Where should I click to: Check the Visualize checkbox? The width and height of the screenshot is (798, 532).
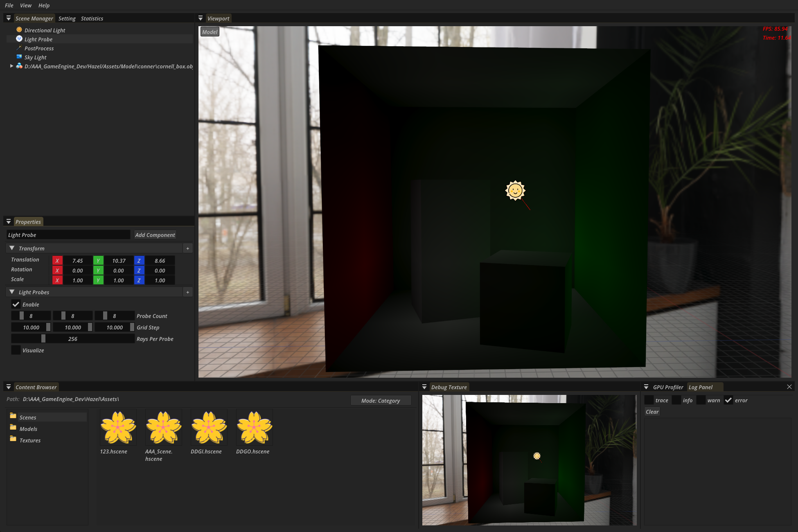click(x=16, y=350)
